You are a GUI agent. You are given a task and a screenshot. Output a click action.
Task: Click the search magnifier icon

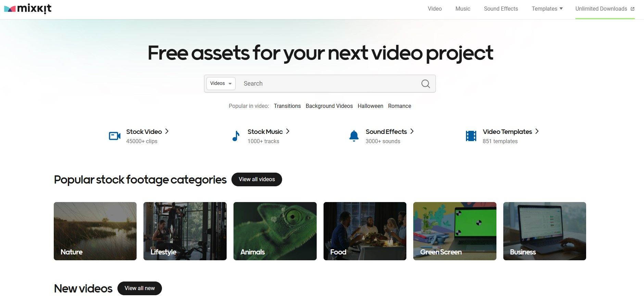[426, 84]
